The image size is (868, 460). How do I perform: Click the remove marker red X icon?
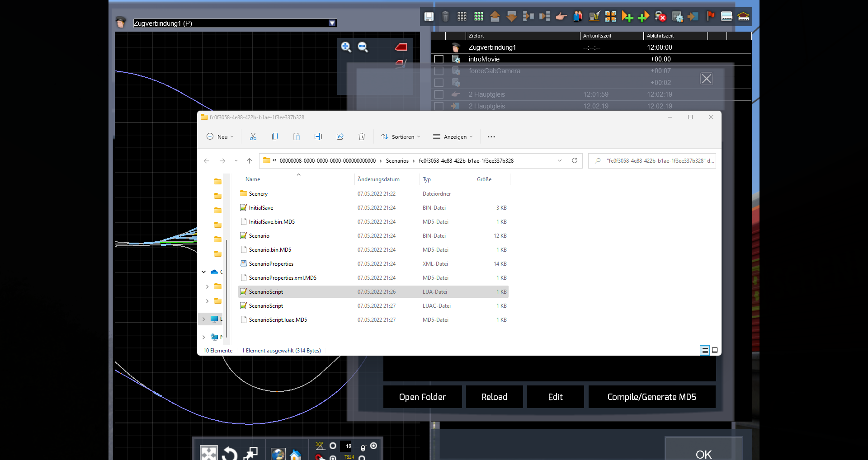pyautogui.click(x=660, y=17)
